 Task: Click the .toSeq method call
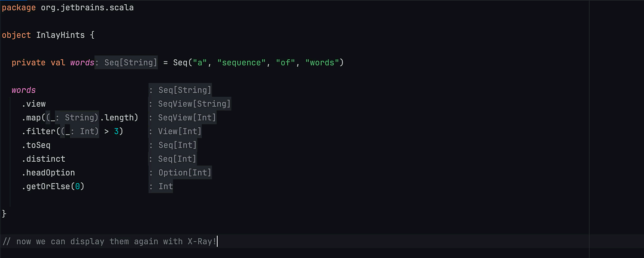point(36,145)
